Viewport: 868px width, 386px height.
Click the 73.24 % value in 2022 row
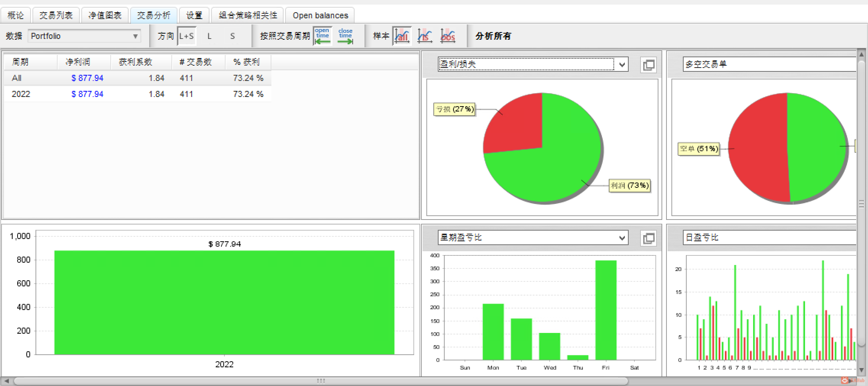(248, 94)
